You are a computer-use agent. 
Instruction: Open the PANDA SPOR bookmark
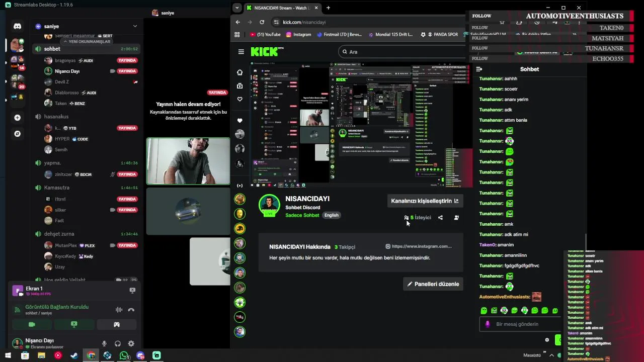pyautogui.click(x=439, y=35)
